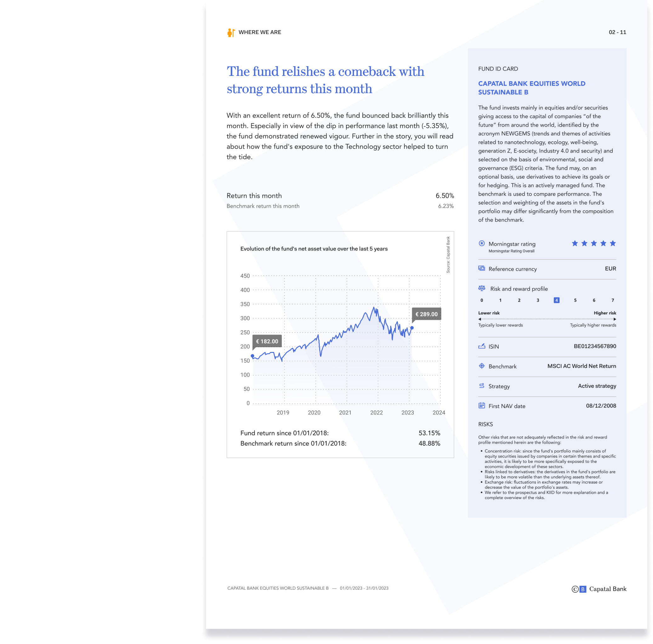This screenshot has height=644, width=653.
Task: Click the Reference currency banknote icon
Action: click(x=482, y=268)
